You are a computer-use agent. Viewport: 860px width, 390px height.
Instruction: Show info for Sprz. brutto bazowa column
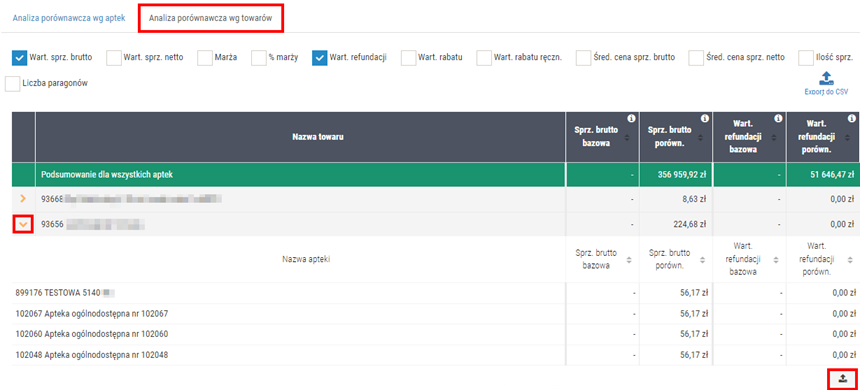point(631,118)
